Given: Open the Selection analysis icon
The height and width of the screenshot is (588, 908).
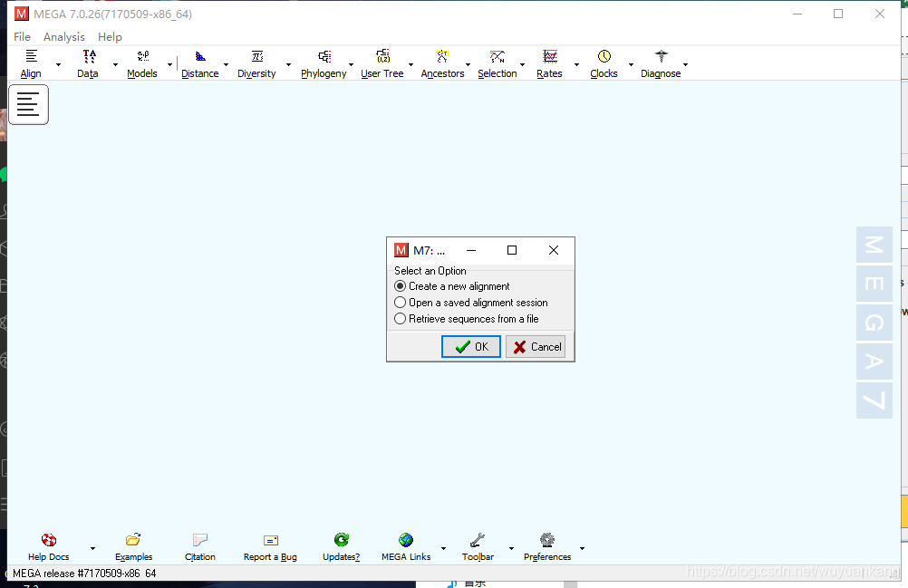Looking at the screenshot, I should 497,56.
